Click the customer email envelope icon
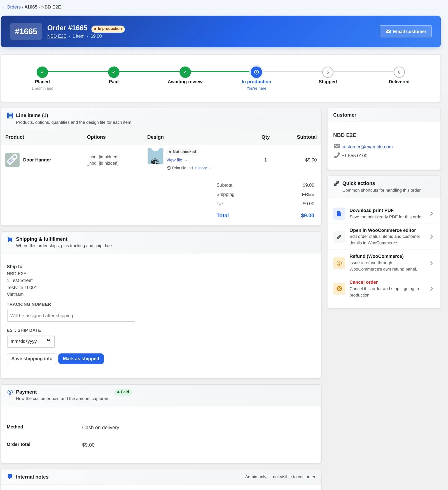Screen dimensions: 448x490 [337, 146]
